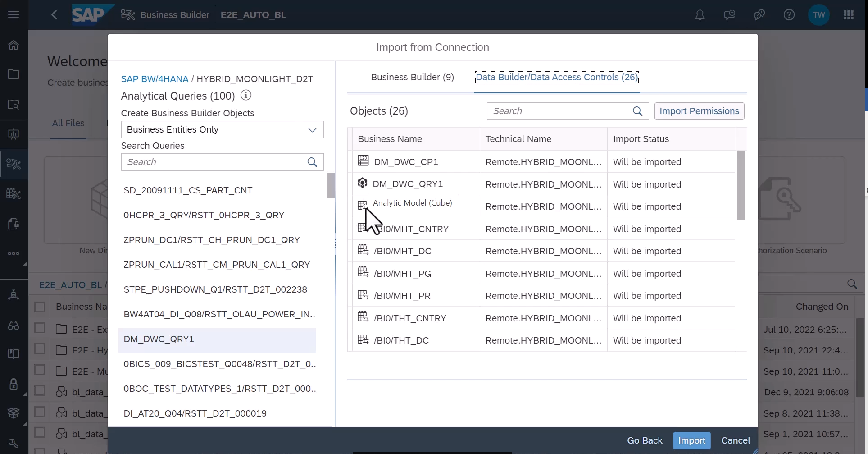This screenshot has height=454, width=868.
Task: Click the Go Back button
Action: click(x=645, y=440)
